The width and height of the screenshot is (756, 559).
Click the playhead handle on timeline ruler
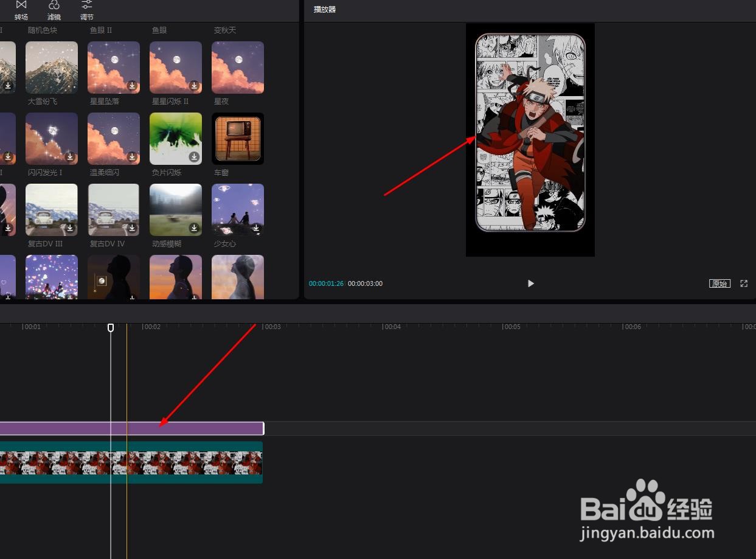[x=111, y=328]
